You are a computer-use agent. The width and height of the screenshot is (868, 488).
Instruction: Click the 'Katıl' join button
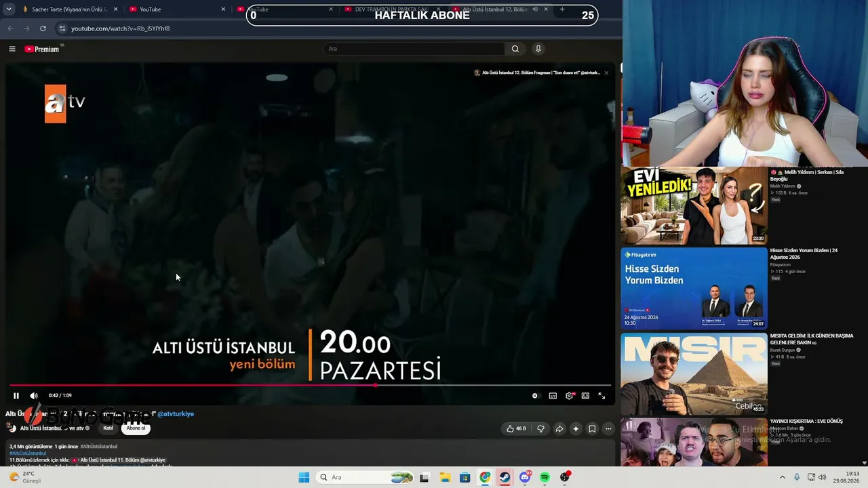[x=108, y=428]
